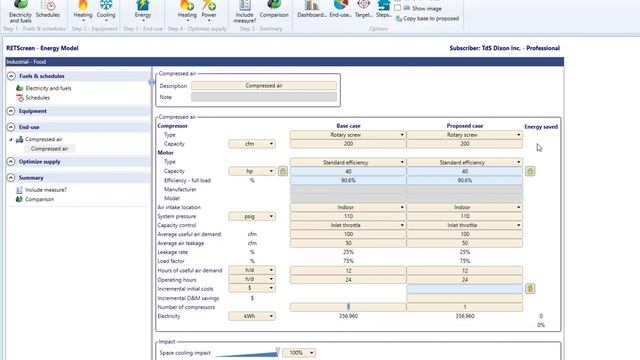
Task: Open operating hours h/d unit dropdown
Action: (252, 280)
